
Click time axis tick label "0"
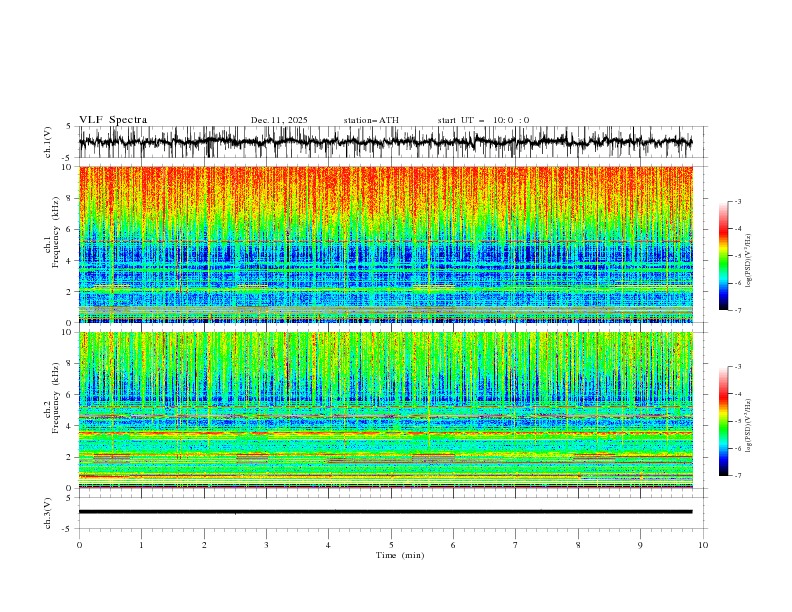click(x=79, y=545)
